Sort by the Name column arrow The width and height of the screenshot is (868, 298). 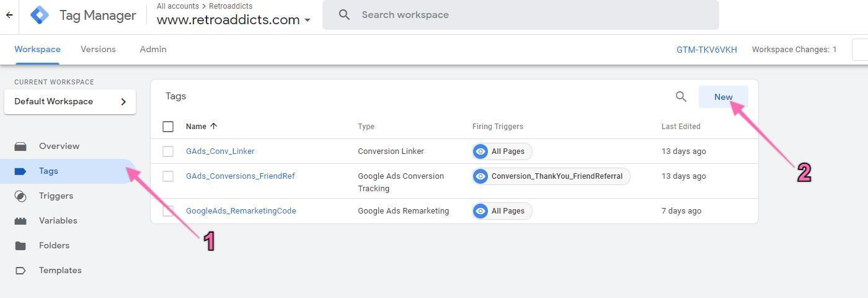[214, 126]
